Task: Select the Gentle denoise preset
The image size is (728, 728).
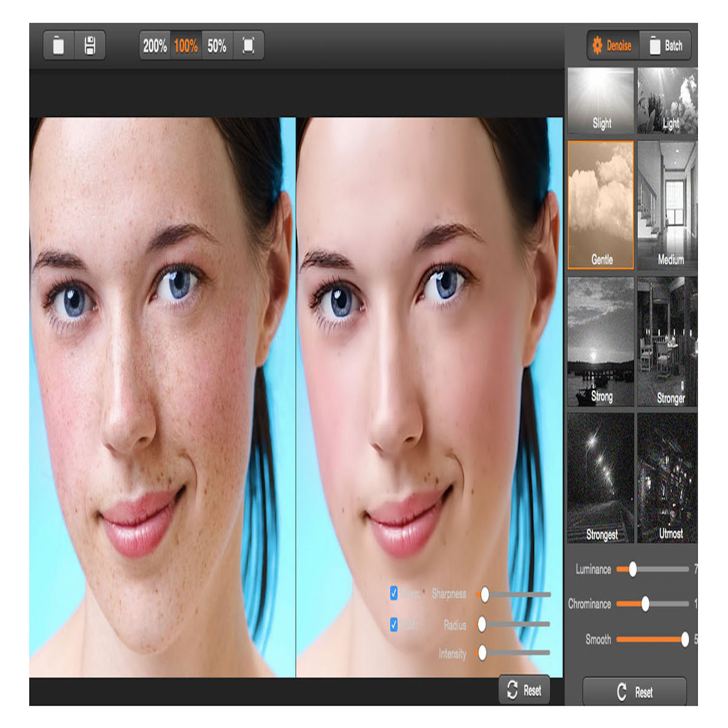Action: pos(601,205)
